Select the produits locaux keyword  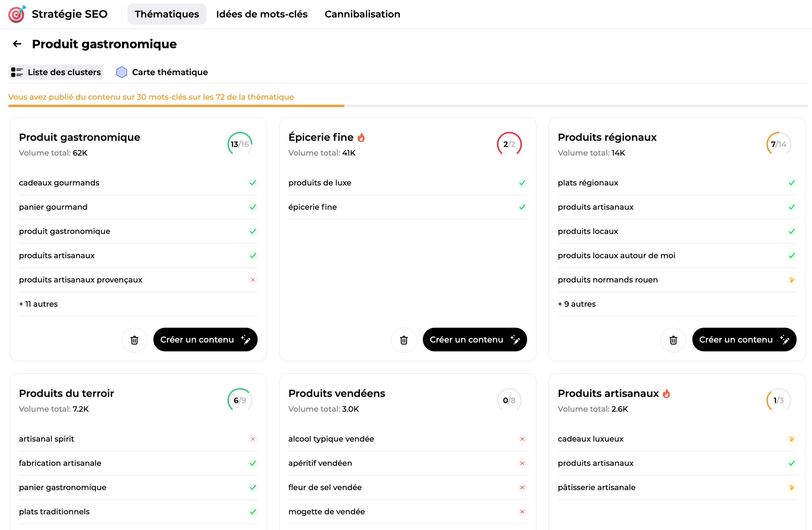588,231
